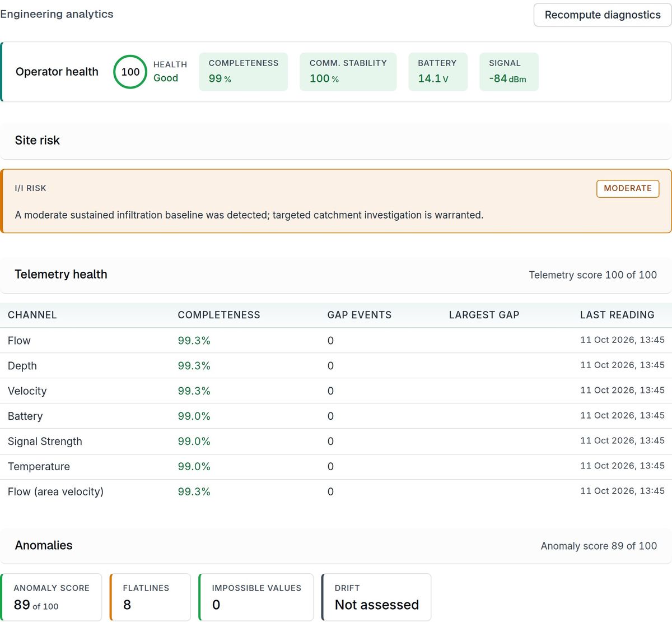Click the Health Good status text
Screen dimensions: 672x622
click(166, 78)
